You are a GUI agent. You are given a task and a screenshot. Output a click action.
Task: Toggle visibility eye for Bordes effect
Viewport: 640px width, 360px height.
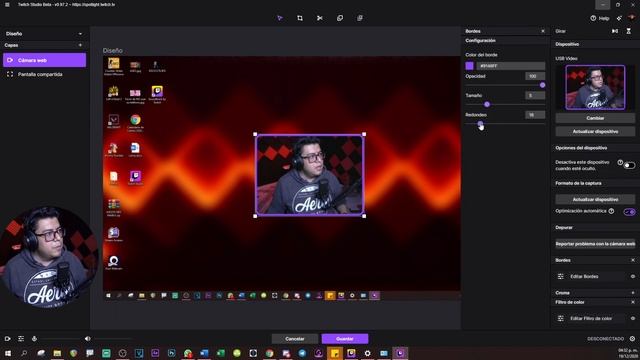(633, 276)
